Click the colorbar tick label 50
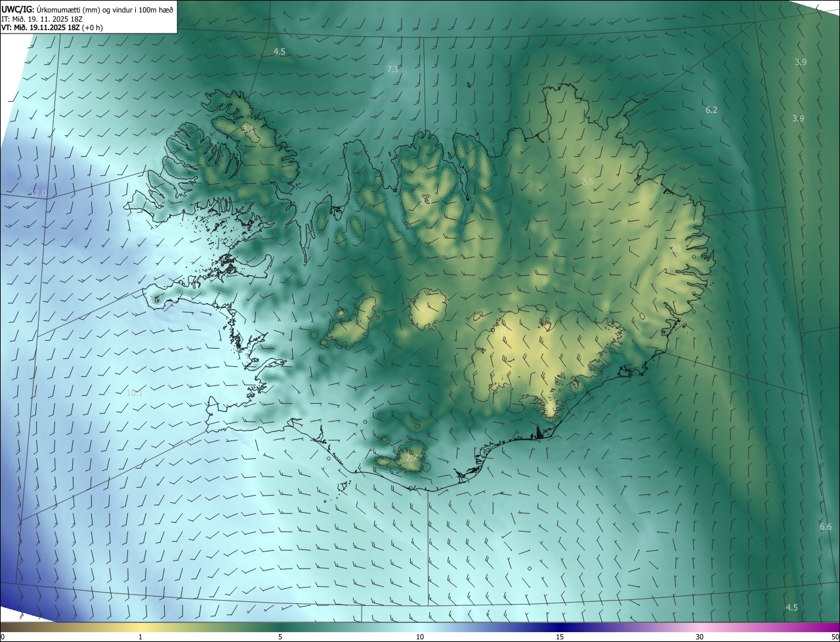The width and height of the screenshot is (840, 642). tap(835, 637)
